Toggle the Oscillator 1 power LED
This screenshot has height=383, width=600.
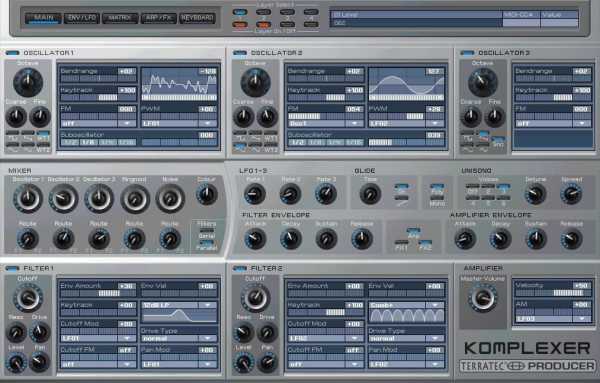[12, 53]
